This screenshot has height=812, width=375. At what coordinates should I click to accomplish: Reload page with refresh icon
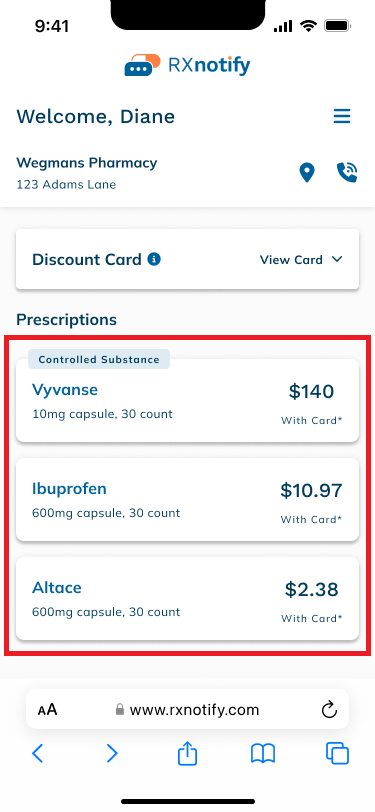pyautogui.click(x=329, y=709)
